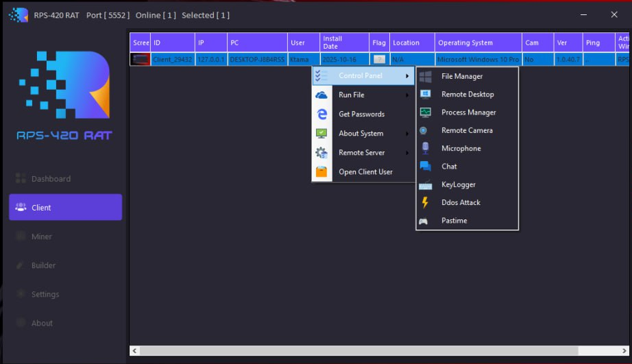Click the Ver column header
The image size is (632, 364).
[x=568, y=43]
